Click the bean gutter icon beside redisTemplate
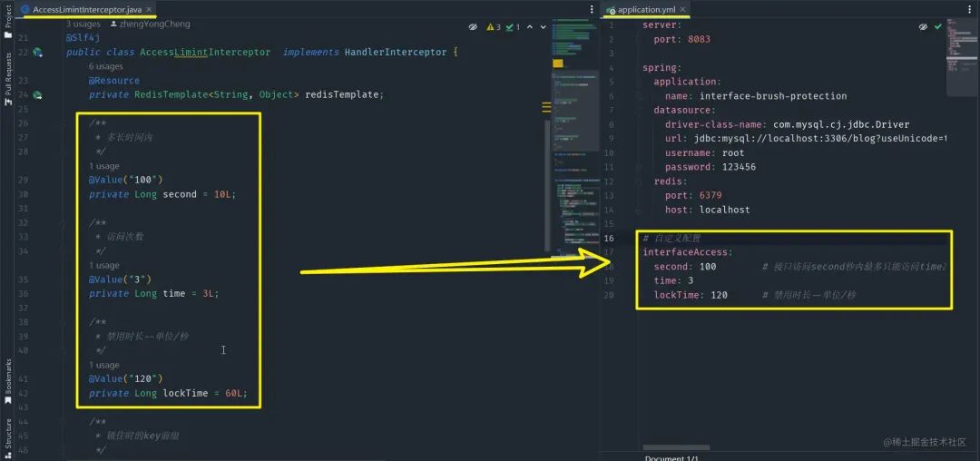This screenshot has height=461, width=980. [x=37, y=95]
